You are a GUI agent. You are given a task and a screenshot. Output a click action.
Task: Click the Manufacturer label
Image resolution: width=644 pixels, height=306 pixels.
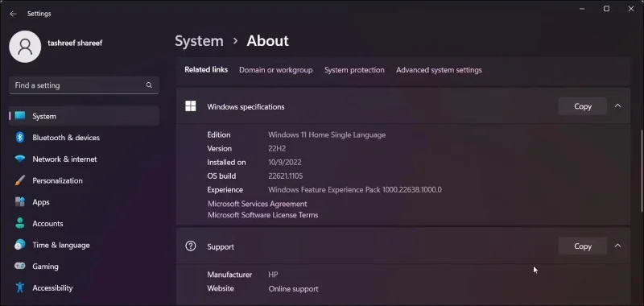pyautogui.click(x=229, y=275)
